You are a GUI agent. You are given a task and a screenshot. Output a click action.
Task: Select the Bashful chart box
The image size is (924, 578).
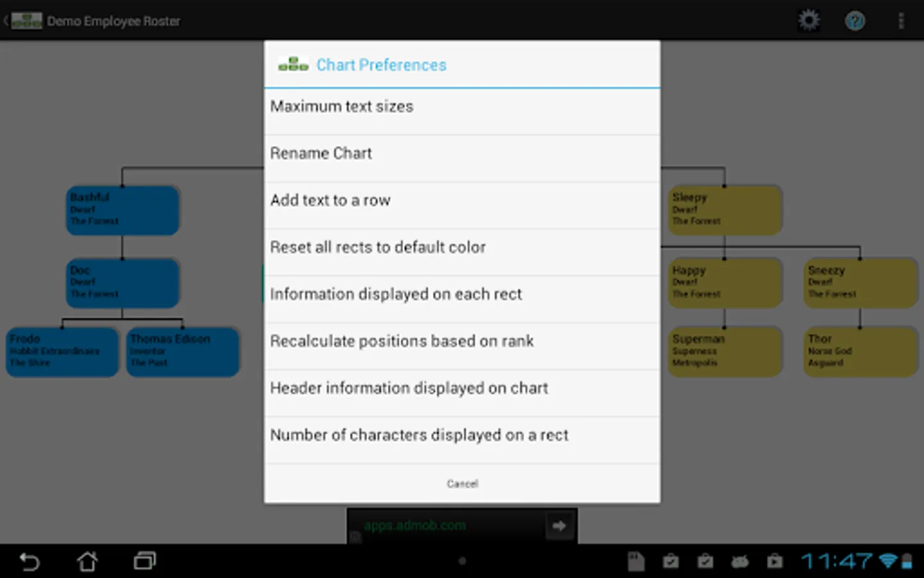[x=123, y=210]
